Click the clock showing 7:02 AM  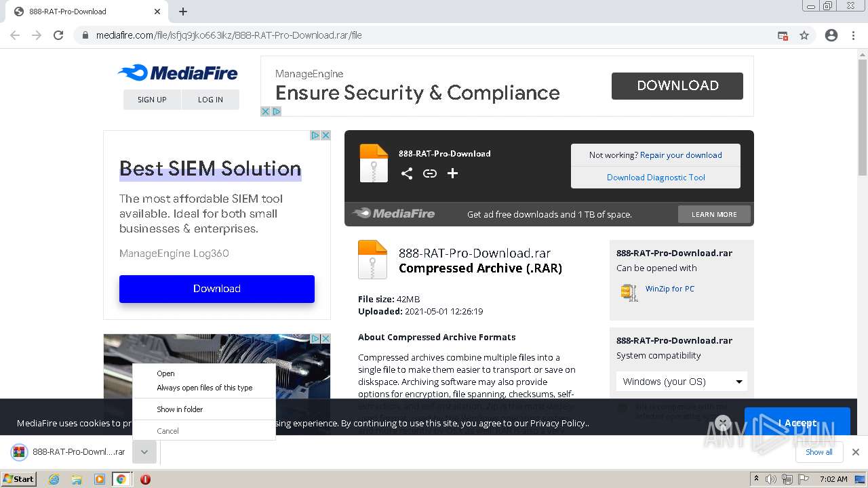[x=833, y=479]
